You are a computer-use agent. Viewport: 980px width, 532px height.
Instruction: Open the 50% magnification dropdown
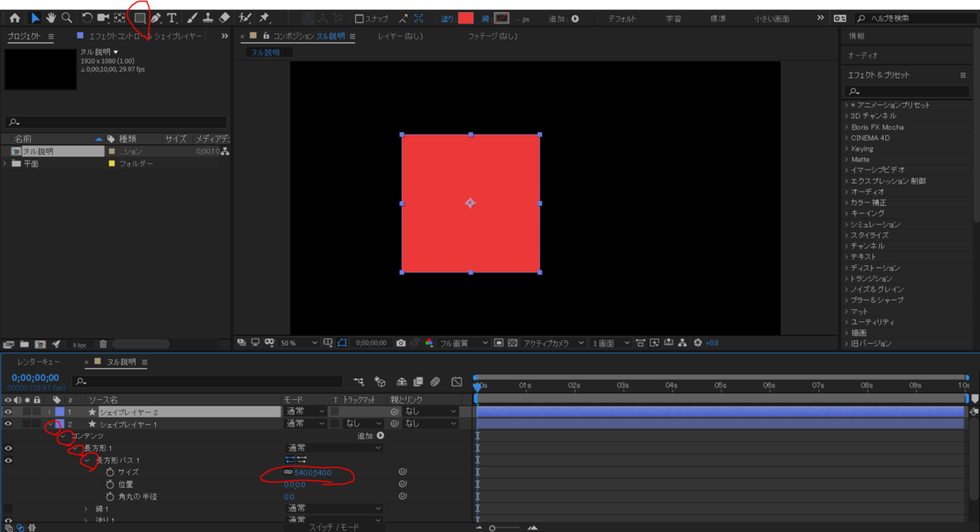[x=300, y=344]
